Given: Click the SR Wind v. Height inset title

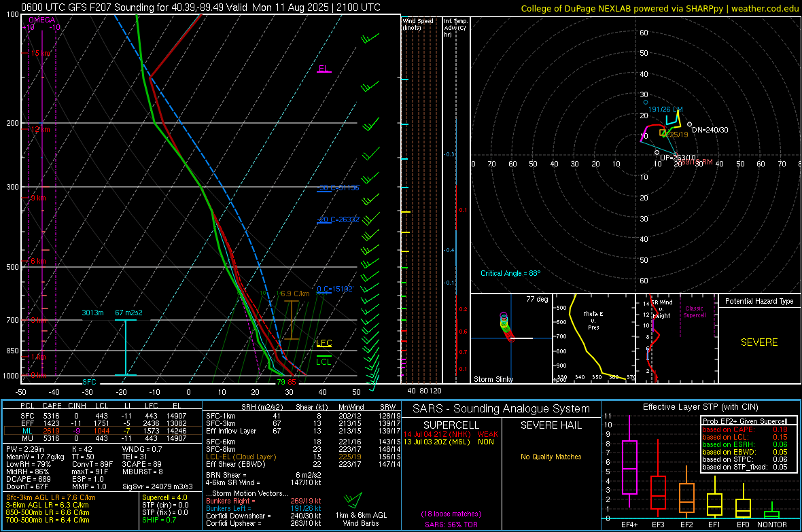Looking at the screenshot, I should (x=662, y=309).
